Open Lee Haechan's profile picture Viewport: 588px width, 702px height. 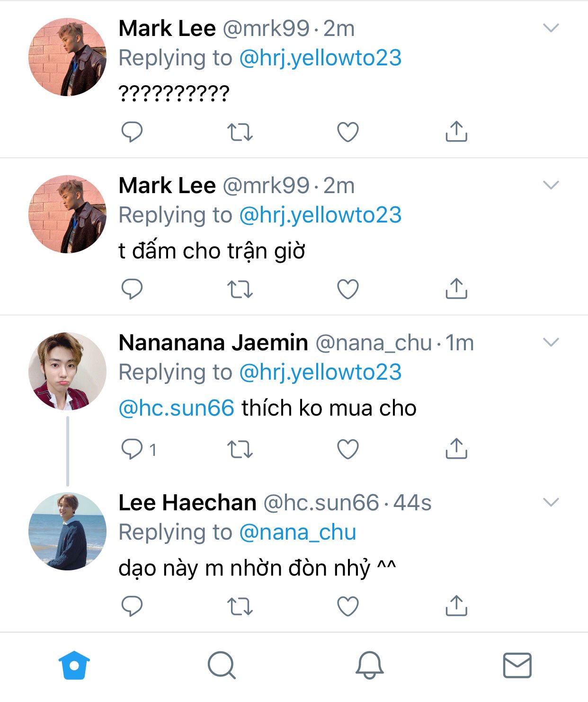point(67,531)
